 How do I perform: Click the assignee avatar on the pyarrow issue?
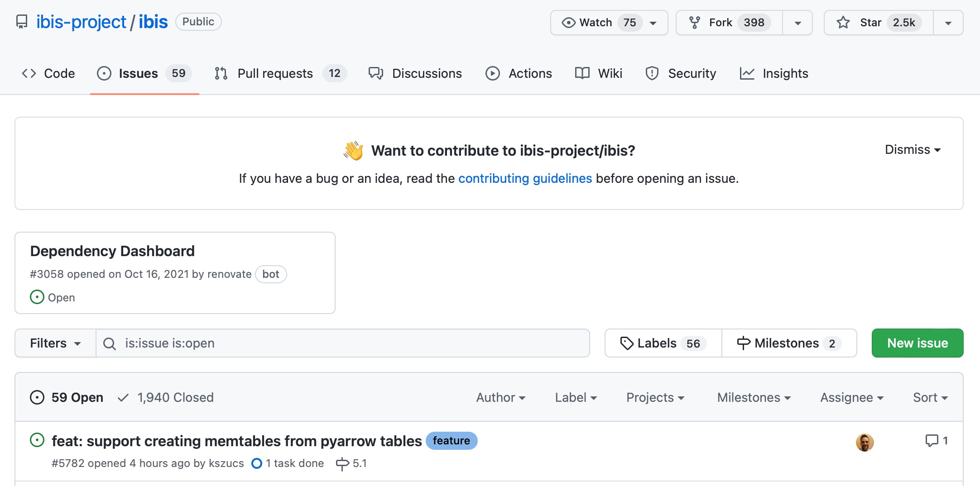click(865, 442)
